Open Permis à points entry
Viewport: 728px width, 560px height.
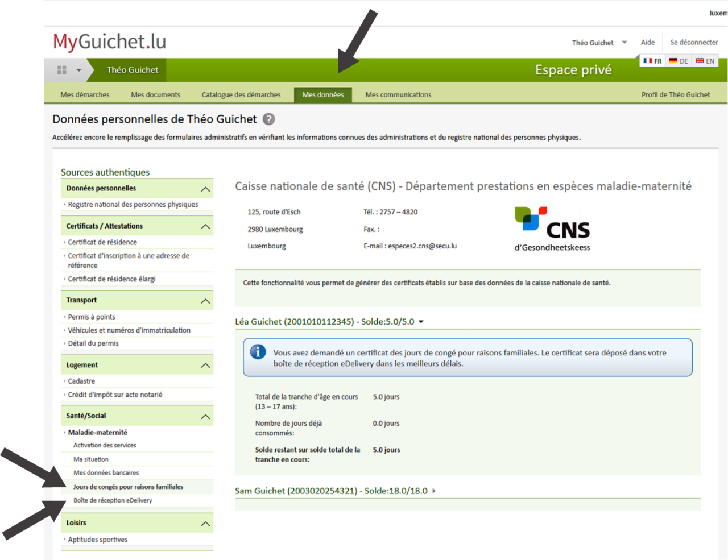[x=92, y=317]
